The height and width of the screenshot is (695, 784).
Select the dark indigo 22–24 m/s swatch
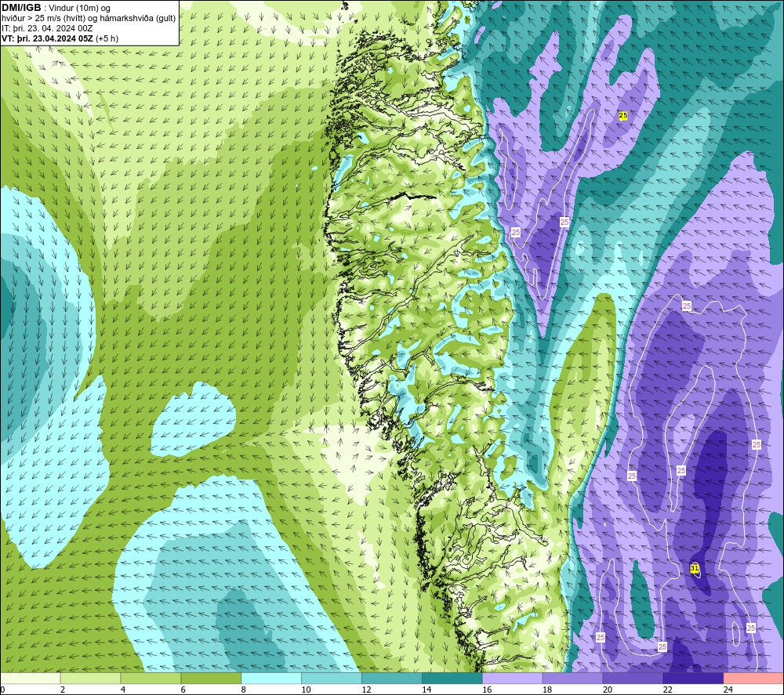[x=693, y=678]
